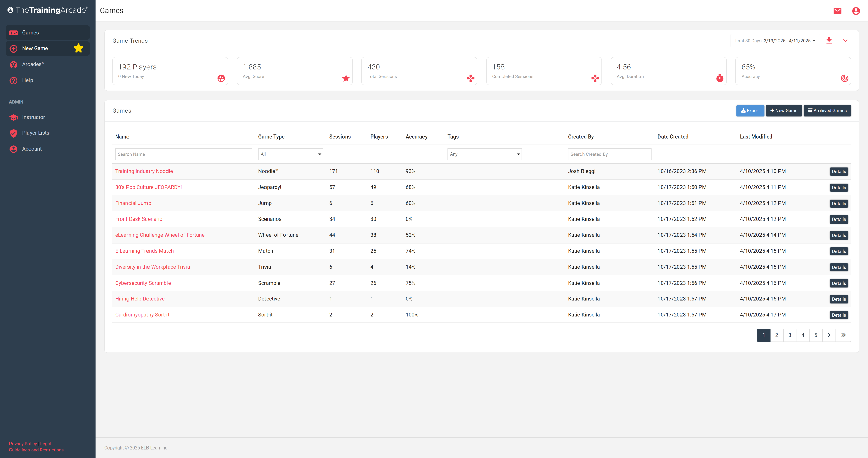Click the Arcades sidebar icon
The image size is (868, 458).
14,64
